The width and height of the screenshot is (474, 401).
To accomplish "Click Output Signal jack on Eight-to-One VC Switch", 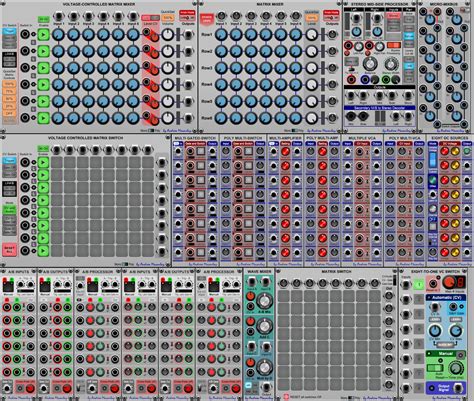I will click(x=458, y=388).
